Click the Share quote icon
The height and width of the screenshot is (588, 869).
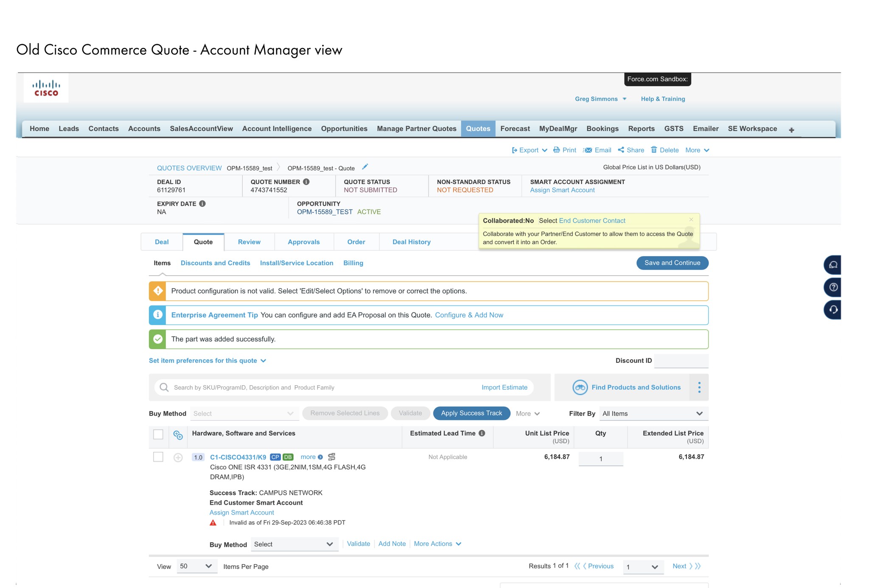tap(620, 150)
